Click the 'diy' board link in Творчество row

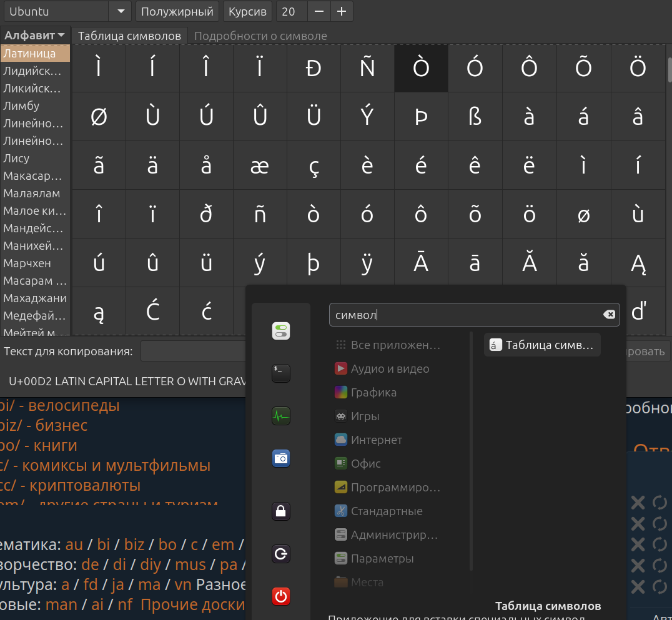click(x=151, y=564)
